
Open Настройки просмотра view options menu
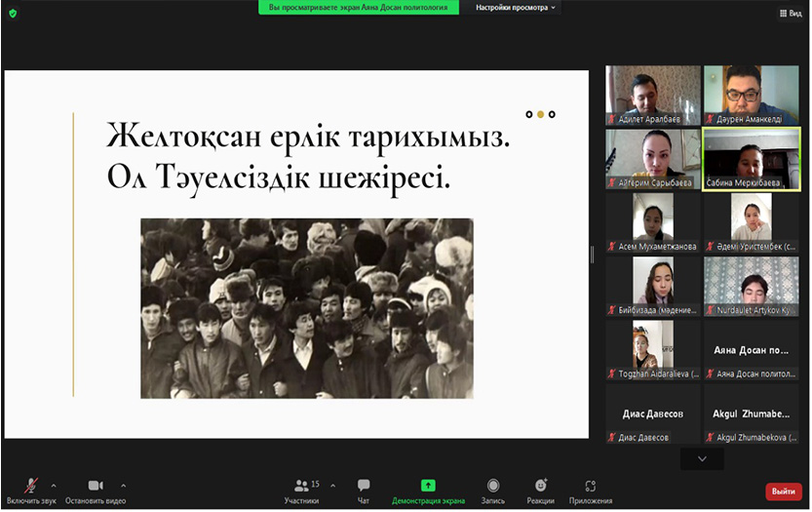click(516, 7)
